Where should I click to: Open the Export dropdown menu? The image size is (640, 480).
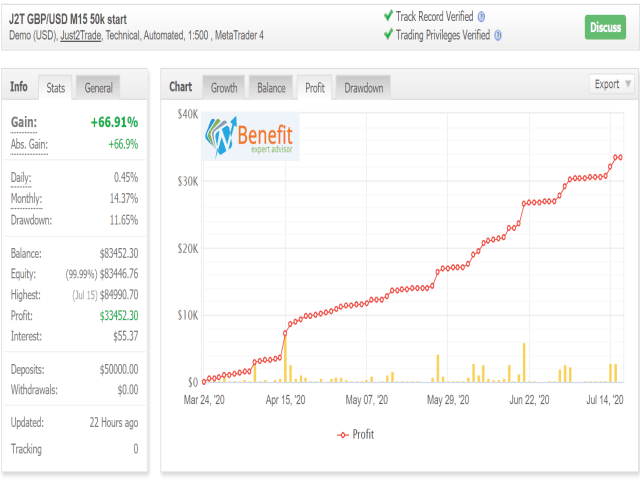[x=611, y=84]
